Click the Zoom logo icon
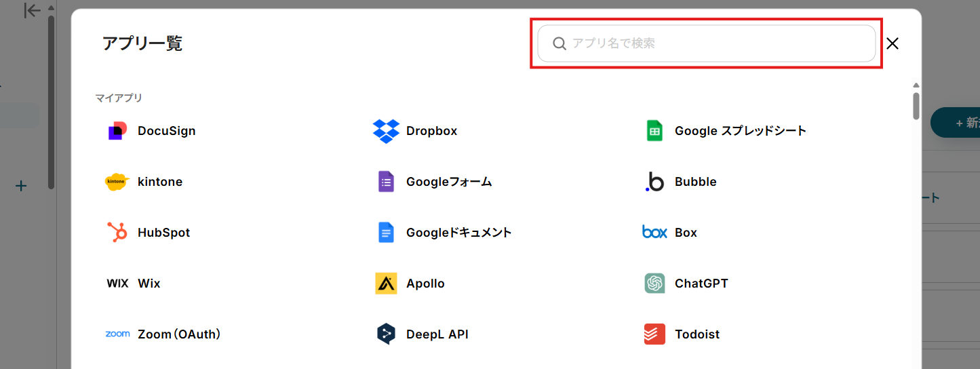This screenshot has width=980, height=369. (x=117, y=334)
